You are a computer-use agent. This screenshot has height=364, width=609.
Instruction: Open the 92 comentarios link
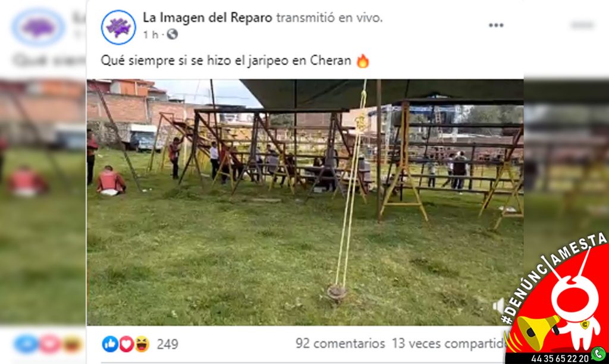tap(340, 343)
